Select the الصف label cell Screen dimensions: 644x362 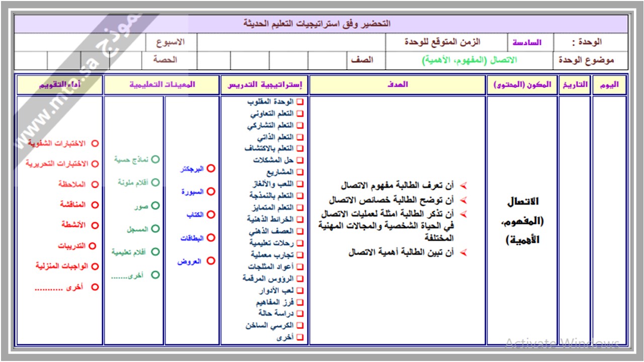pyautogui.click(x=366, y=60)
